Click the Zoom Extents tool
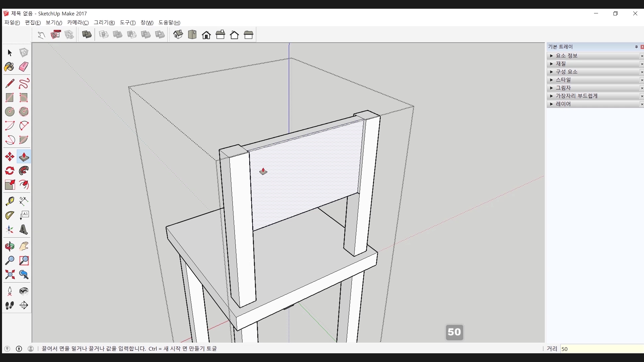The image size is (644, 362). 10,275
